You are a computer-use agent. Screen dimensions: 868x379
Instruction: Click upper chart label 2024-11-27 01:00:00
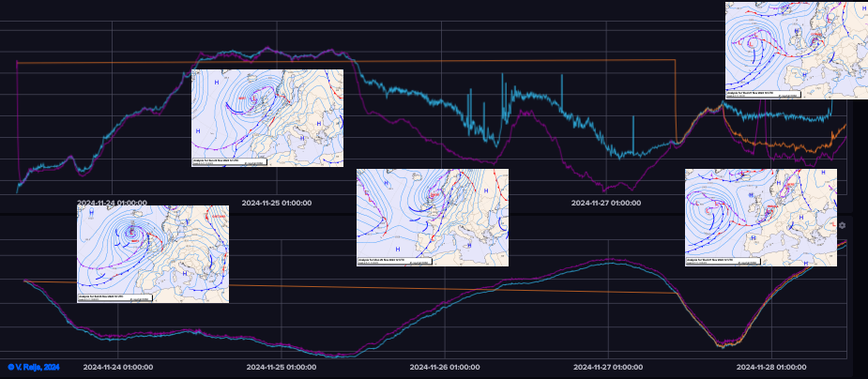tap(606, 203)
